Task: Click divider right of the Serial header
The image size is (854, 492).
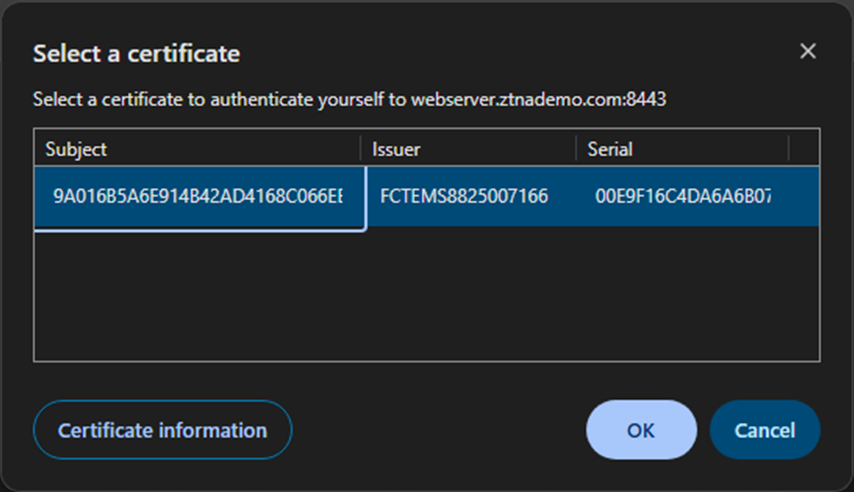Action: click(x=789, y=149)
